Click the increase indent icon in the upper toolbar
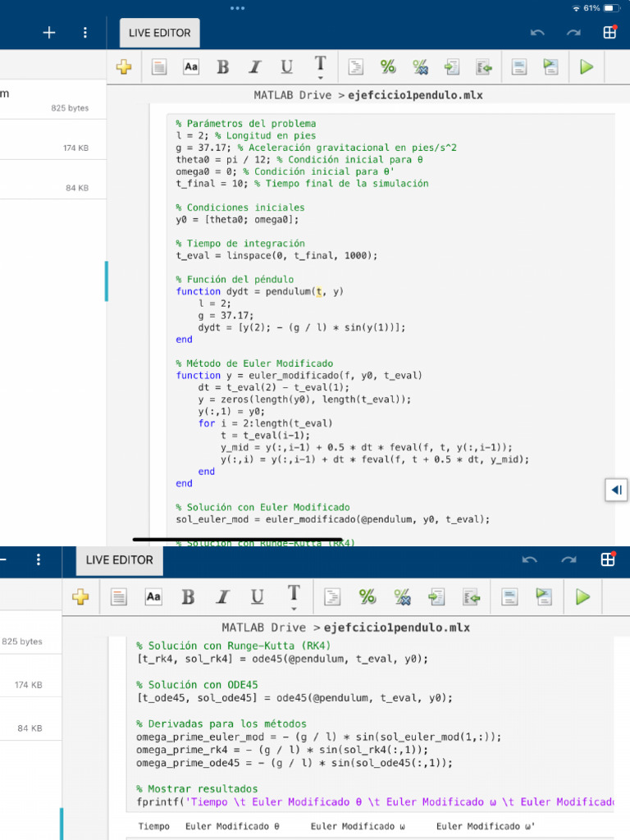Screen dimensions: 630x840 click(x=451, y=67)
